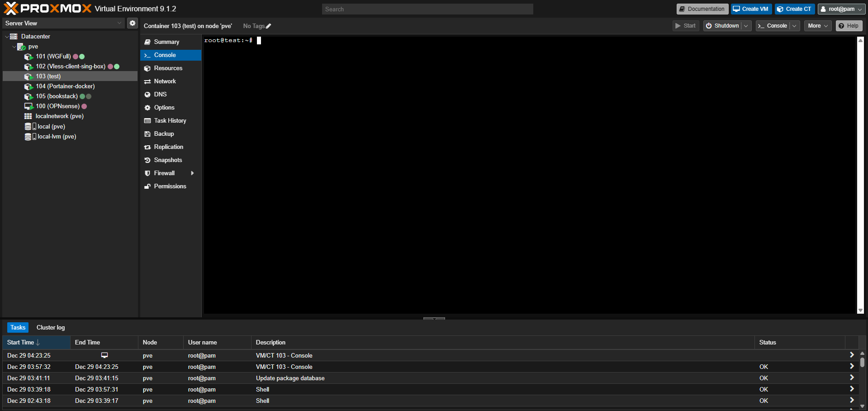868x411 pixels.
Task: Click the Network arrows icon
Action: coord(147,81)
